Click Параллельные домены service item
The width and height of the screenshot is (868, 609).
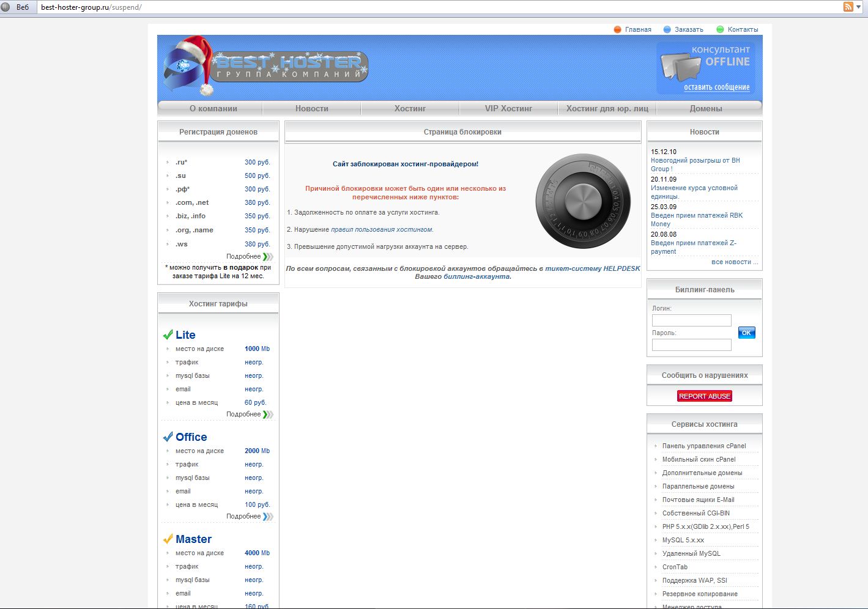tap(699, 486)
